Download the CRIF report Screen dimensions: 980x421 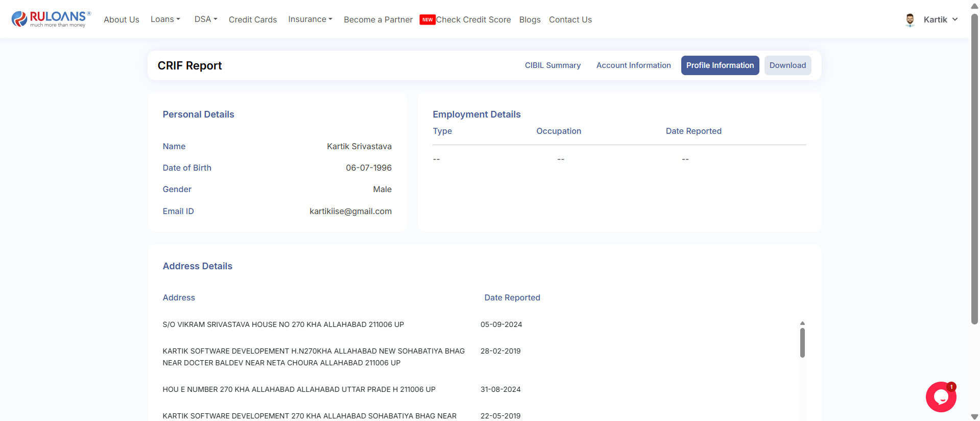[787, 65]
